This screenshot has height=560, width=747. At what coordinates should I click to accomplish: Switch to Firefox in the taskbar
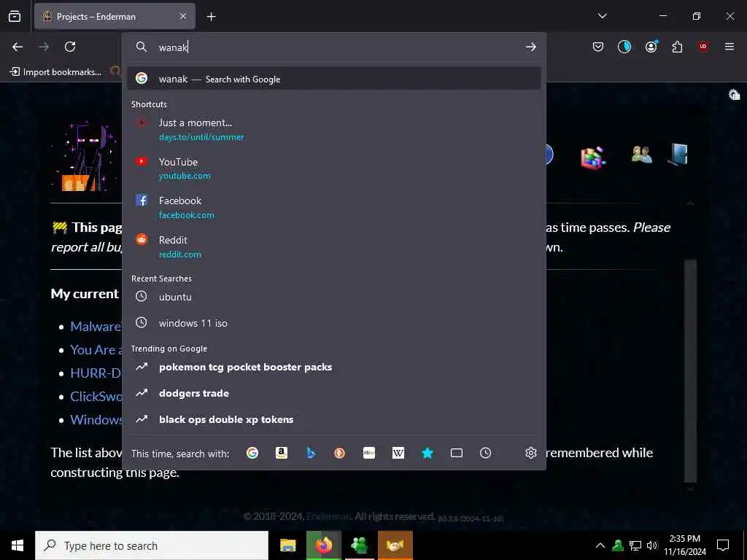tap(323, 545)
